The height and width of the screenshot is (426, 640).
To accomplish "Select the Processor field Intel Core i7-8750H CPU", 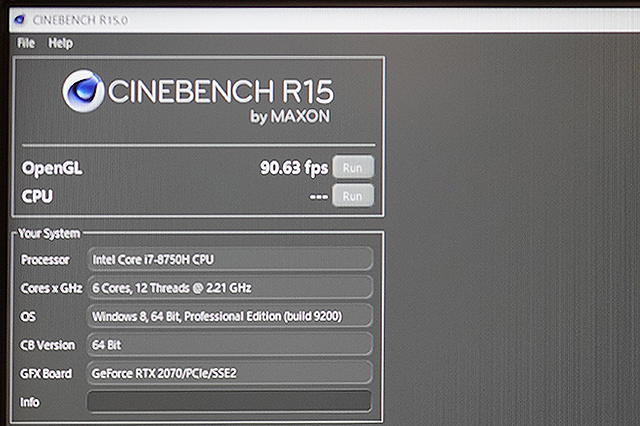I will point(230,259).
